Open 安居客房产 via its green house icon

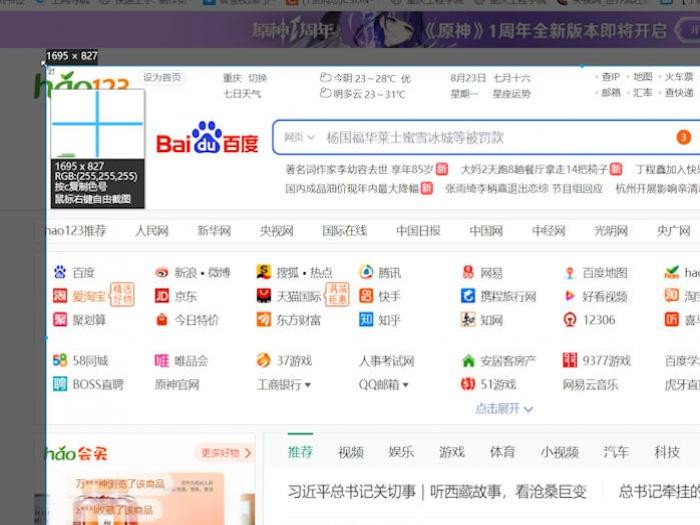coord(468,361)
